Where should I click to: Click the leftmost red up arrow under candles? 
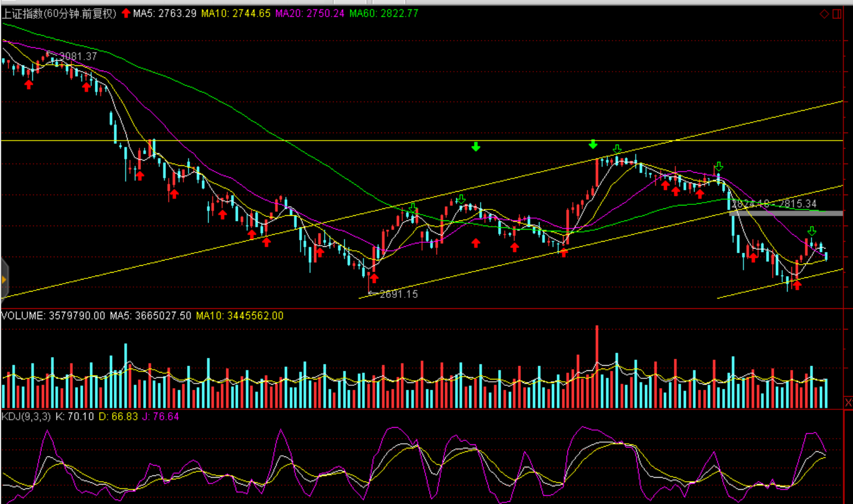[x=29, y=84]
